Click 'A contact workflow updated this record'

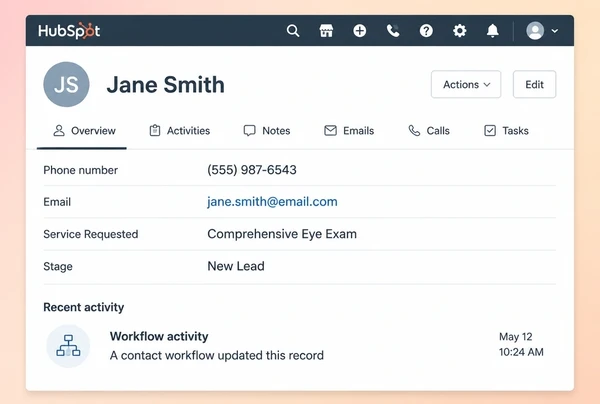coord(217,355)
